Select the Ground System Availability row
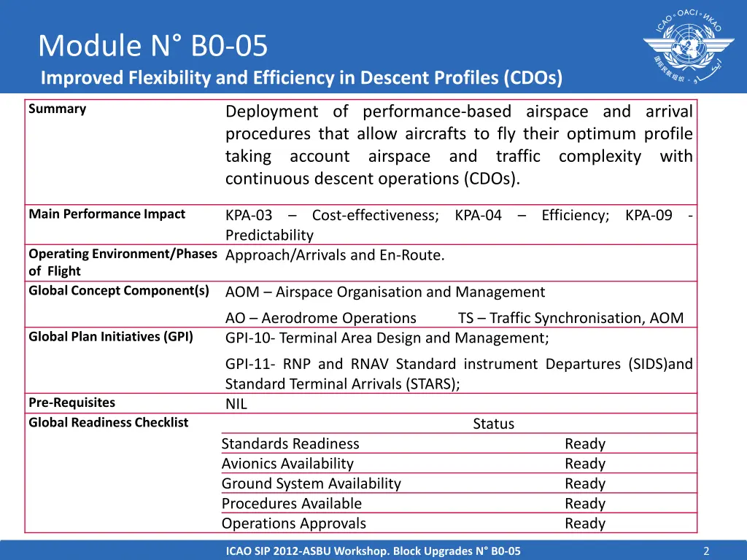 click(311, 483)
